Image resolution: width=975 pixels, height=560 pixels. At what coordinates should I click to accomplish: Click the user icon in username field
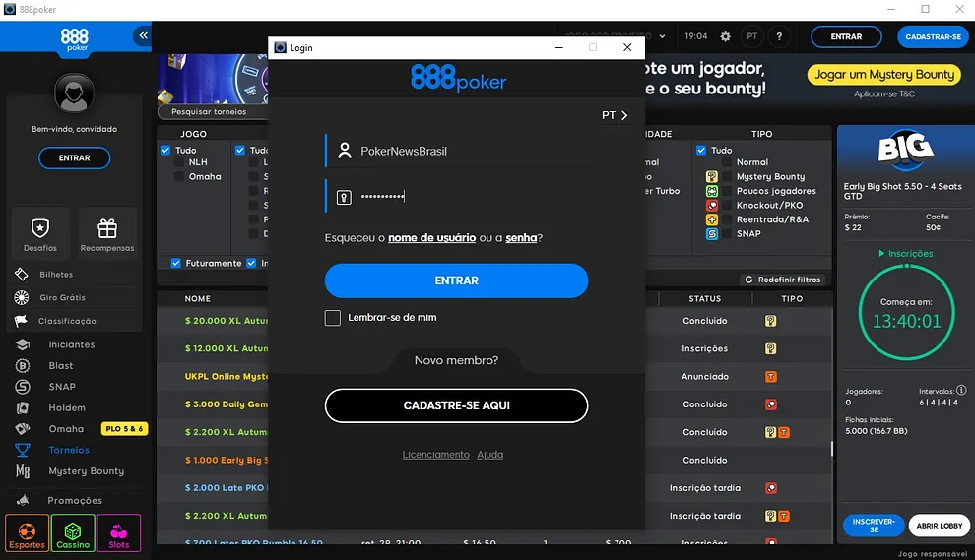pos(344,151)
